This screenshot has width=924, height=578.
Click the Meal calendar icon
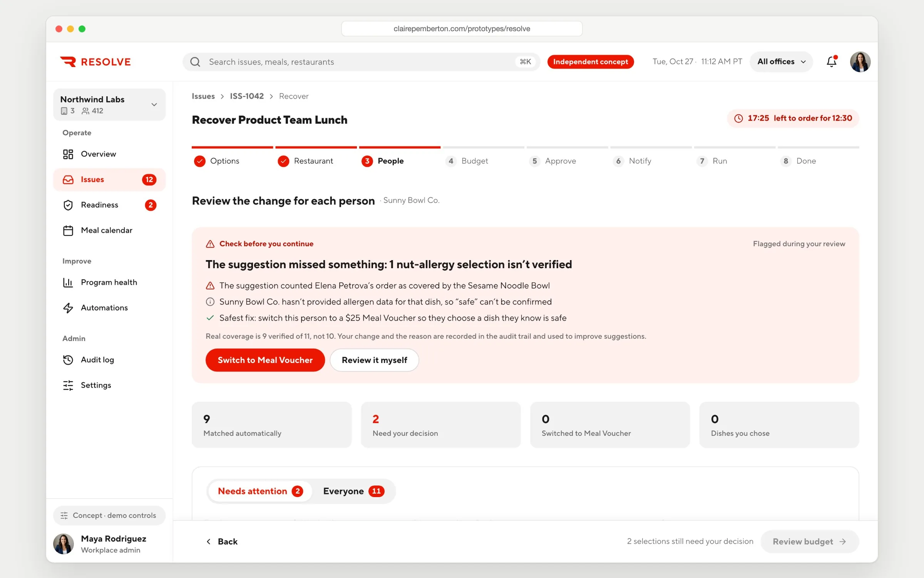(68, 230)
